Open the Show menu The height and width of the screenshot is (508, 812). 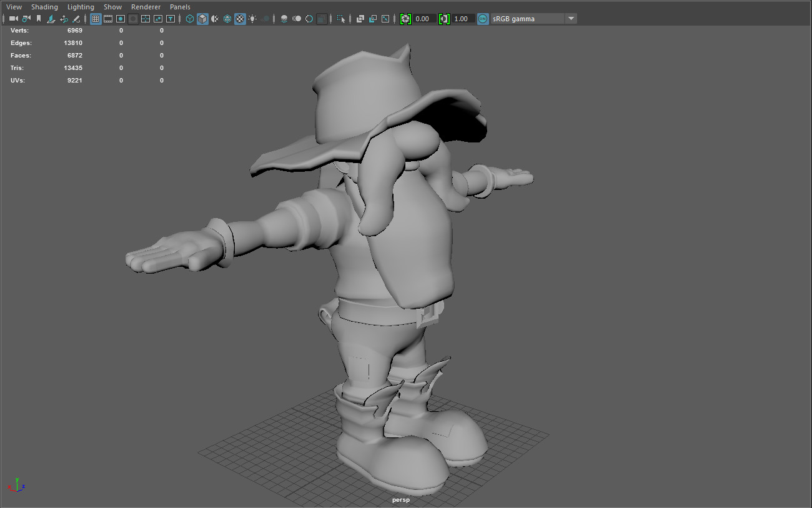[112, 7]
